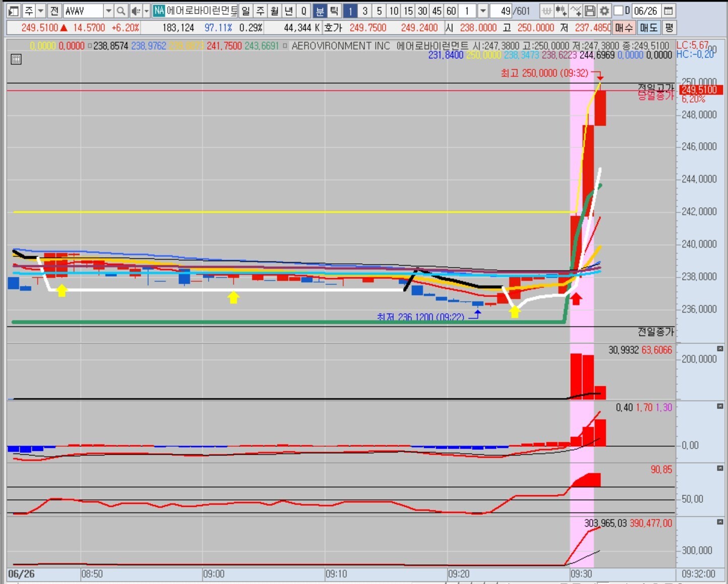Select the 60-minute interval tab
Image resolution: width=728 pixels, height=584 pixels.
click(451, 11)
